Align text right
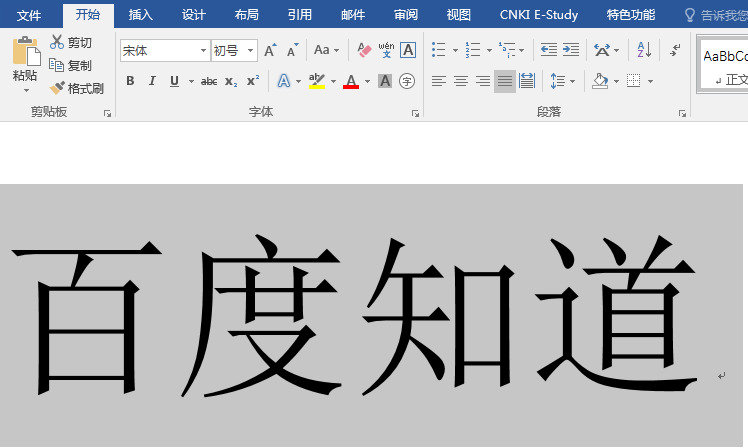 pyautogui.click(x=483, y=81)
